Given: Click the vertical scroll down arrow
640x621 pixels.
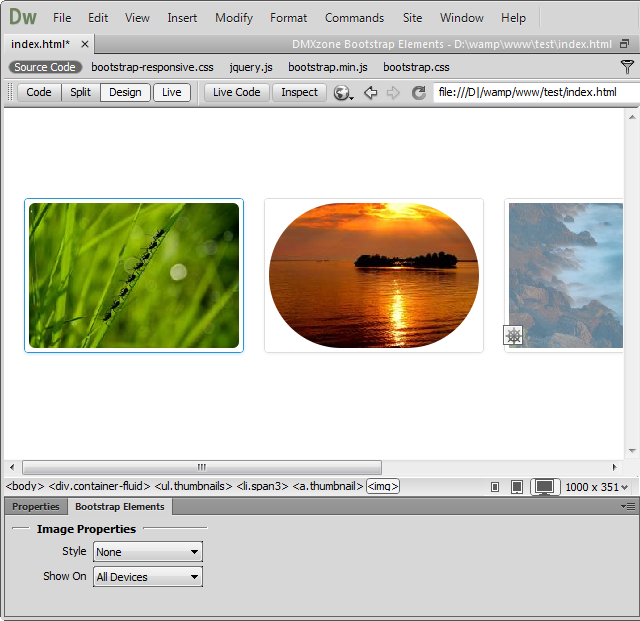Looking at the screenshot, I should click(x=632, y=451).
